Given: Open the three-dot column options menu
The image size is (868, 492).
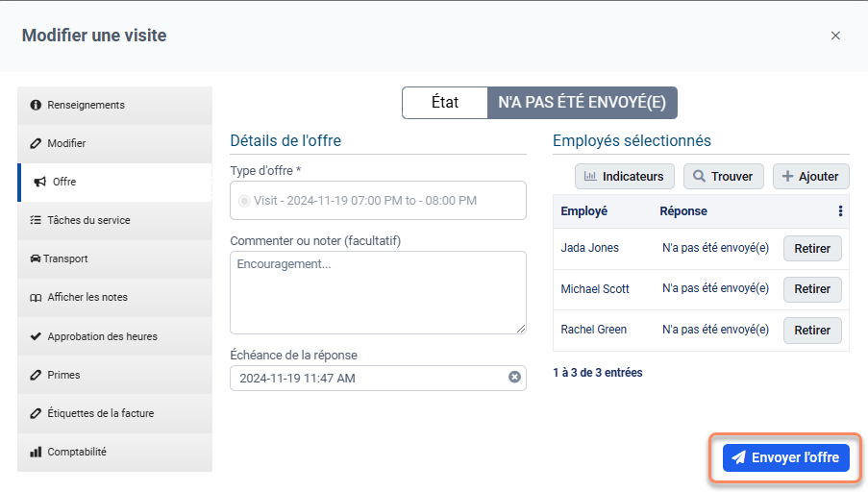Looking at the screenshot, I should (840, 211).
